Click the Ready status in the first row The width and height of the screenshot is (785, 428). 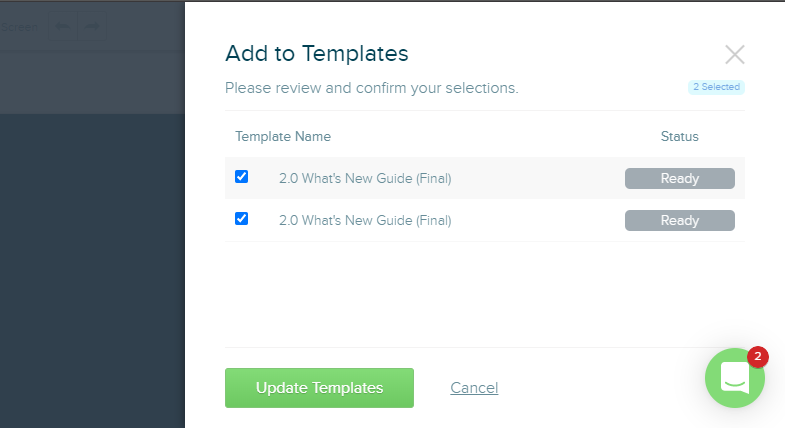(680, 178)
